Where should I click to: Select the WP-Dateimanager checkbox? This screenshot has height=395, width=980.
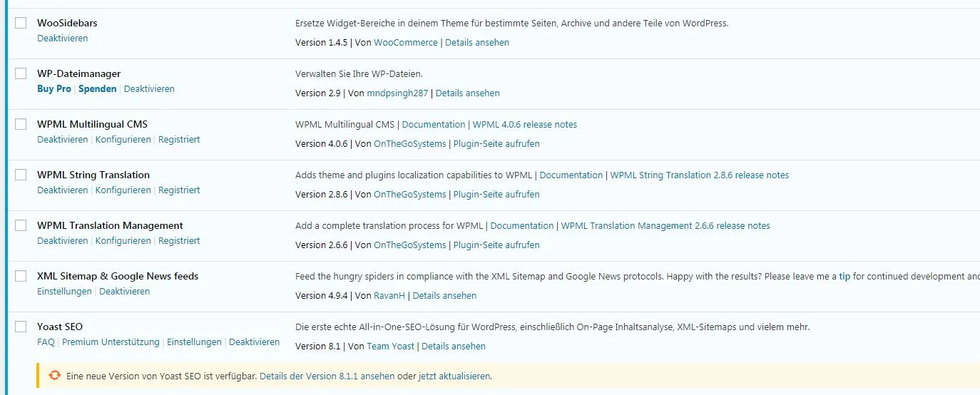[21, 73]
